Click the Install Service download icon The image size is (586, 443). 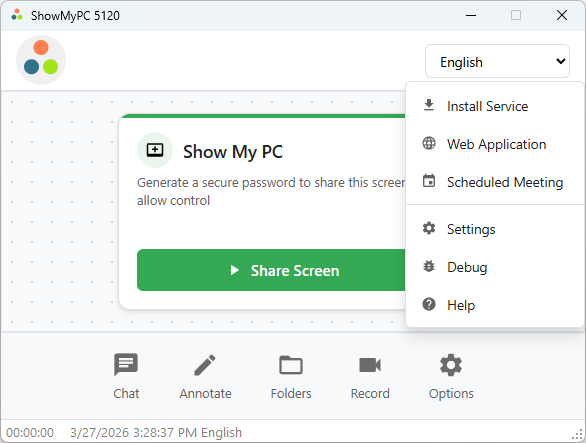coord(429,105)
